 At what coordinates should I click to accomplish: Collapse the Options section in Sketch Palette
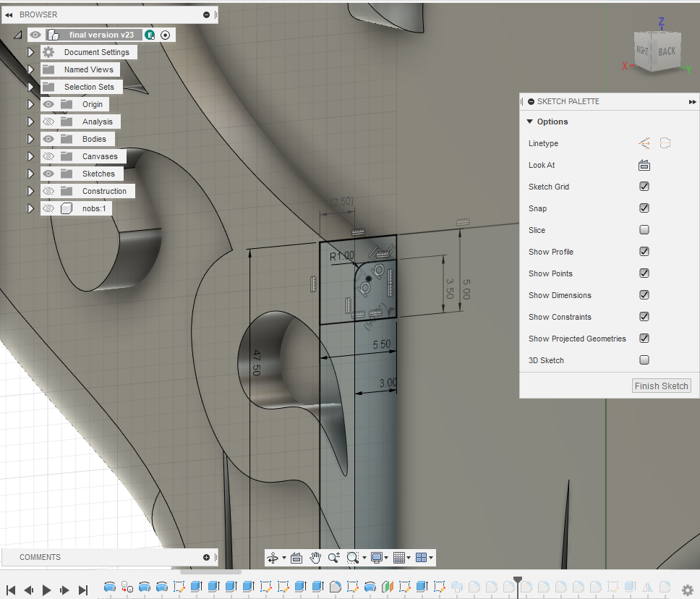(x=530, y=122)
